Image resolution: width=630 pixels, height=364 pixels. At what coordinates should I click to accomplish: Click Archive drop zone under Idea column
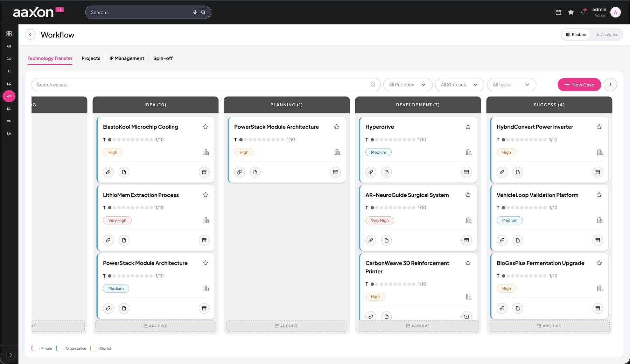155,326
